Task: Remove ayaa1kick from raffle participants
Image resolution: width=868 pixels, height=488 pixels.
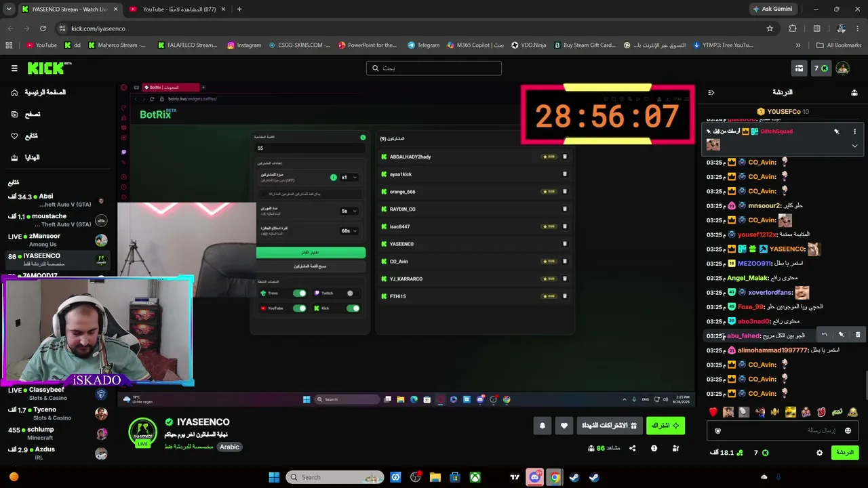Action: 565,174
